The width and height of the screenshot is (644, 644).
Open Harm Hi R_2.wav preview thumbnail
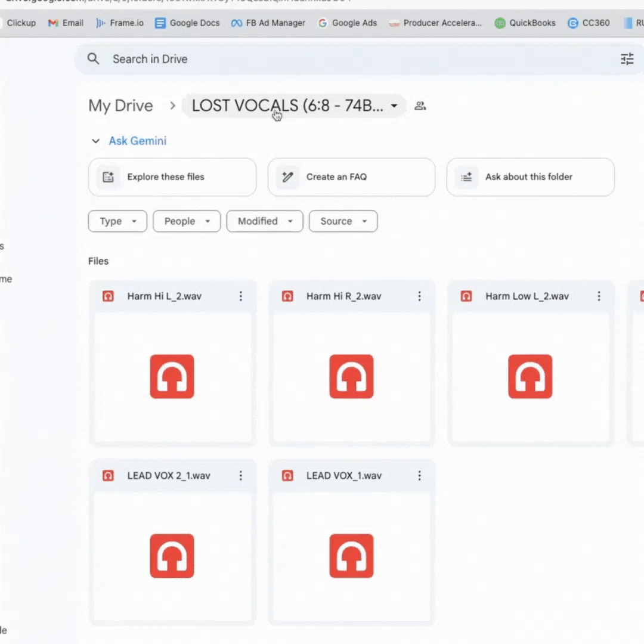tap(352, 377)
